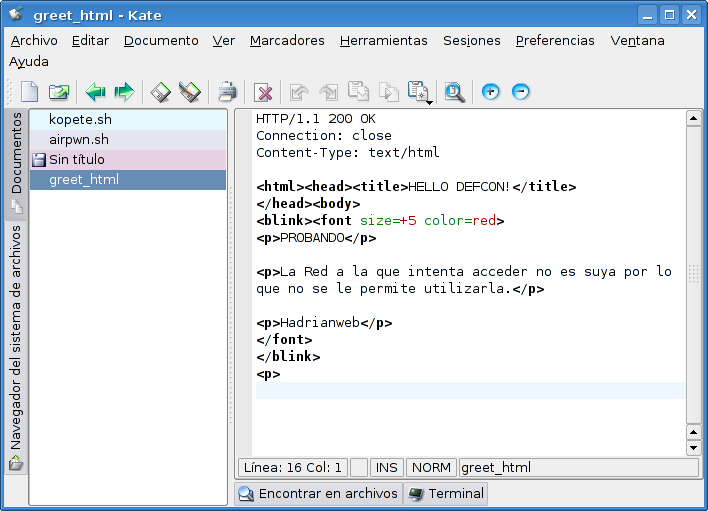Open the paste icon's dropdown arrow
708x511 pixels.
[x=429, y=102]
